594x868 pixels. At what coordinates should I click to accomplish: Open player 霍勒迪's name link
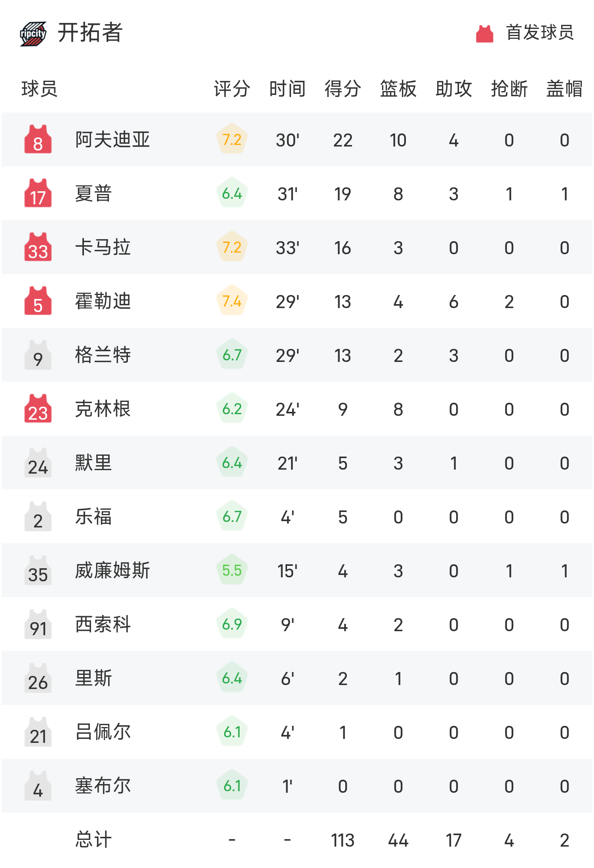tap(103, 301)
